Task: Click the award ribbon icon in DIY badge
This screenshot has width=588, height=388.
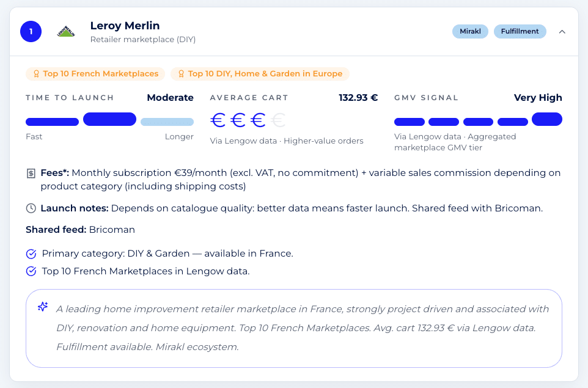Action: pos(181,74)
